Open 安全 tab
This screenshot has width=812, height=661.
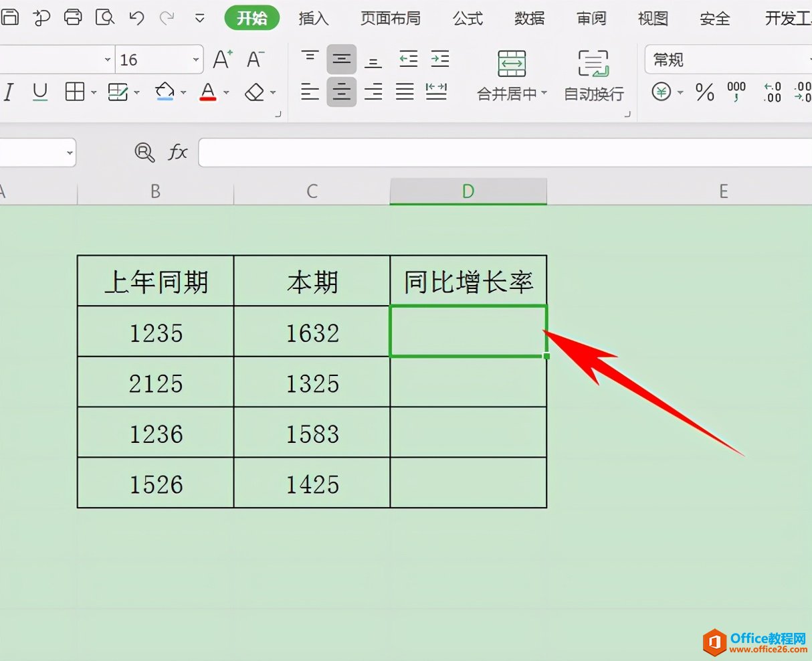715,18
